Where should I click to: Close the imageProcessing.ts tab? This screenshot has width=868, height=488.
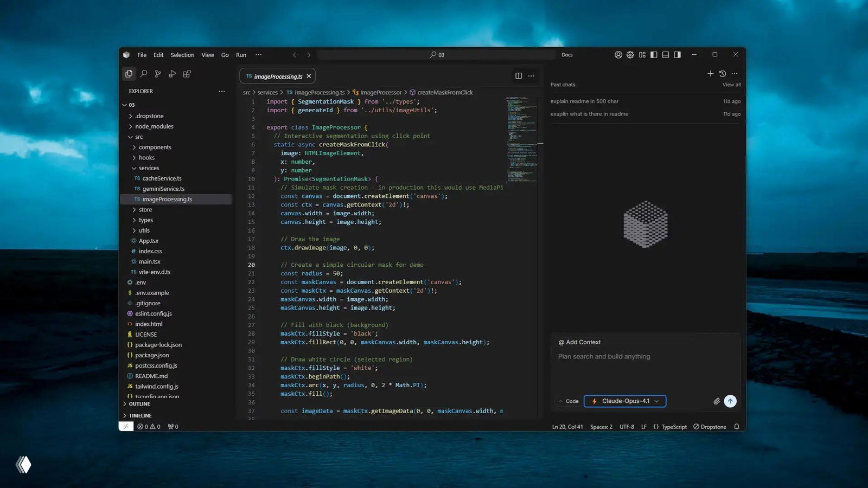(308, 76)
